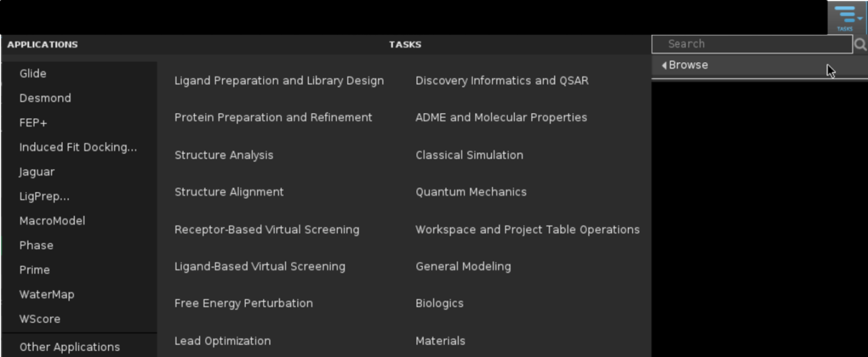Click inside the Search text field
Screen dimensions: 868x357
[752, 44]
